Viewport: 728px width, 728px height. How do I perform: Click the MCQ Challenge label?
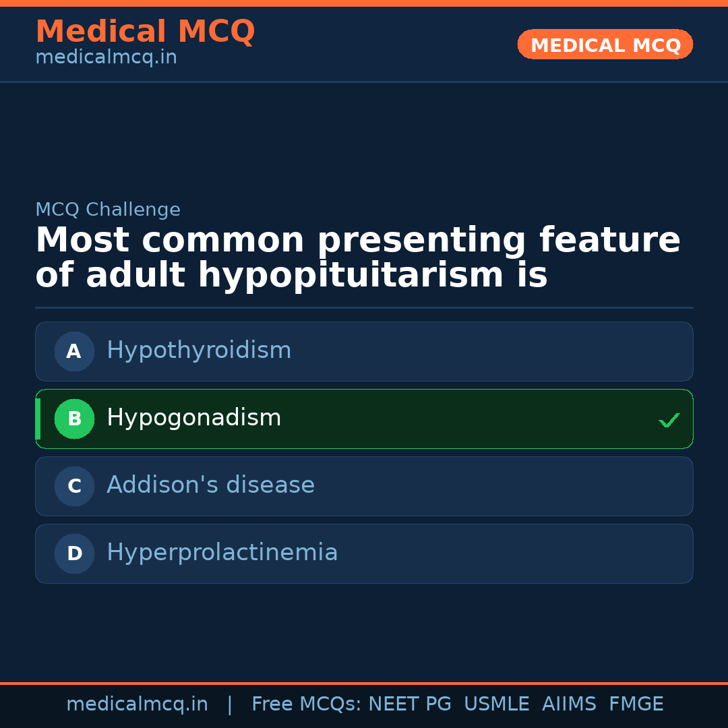click(108, 210)
